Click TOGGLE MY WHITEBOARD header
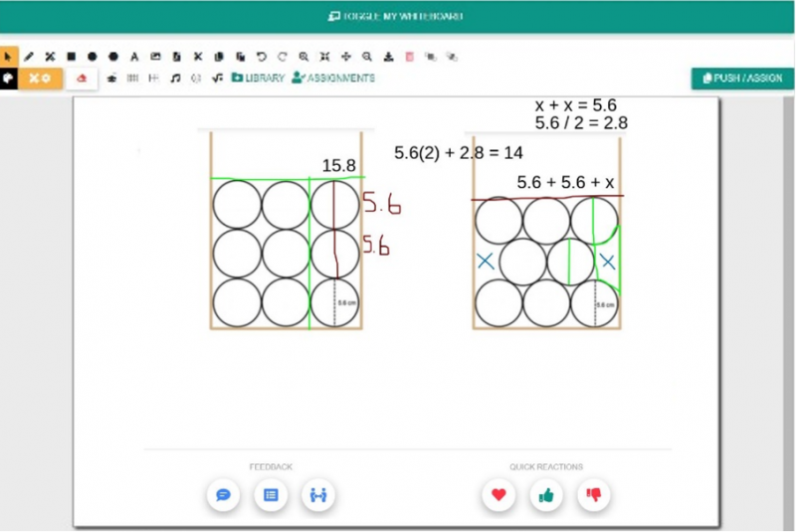796x532 pixels. tap(395, 16)
